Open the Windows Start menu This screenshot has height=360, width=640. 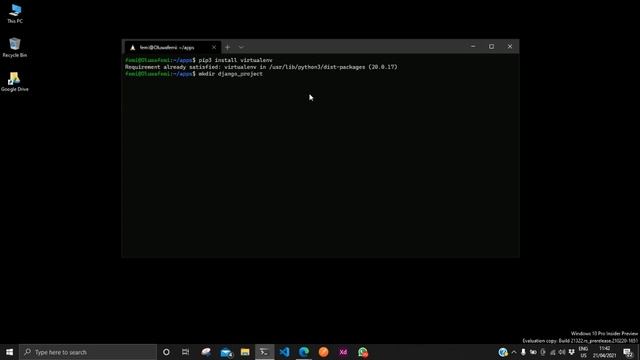pyautogui.click(x=9, y=352)
